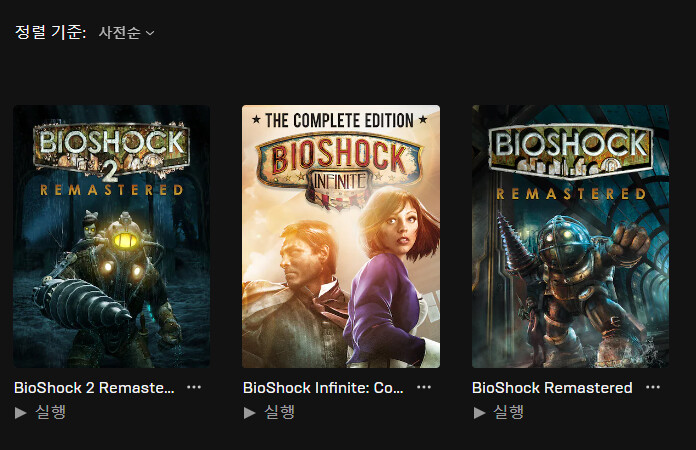This screenshot has height=450, width=696.
Task: Open more options for BioShock Infinite
Action: click(x=424, y=387)
